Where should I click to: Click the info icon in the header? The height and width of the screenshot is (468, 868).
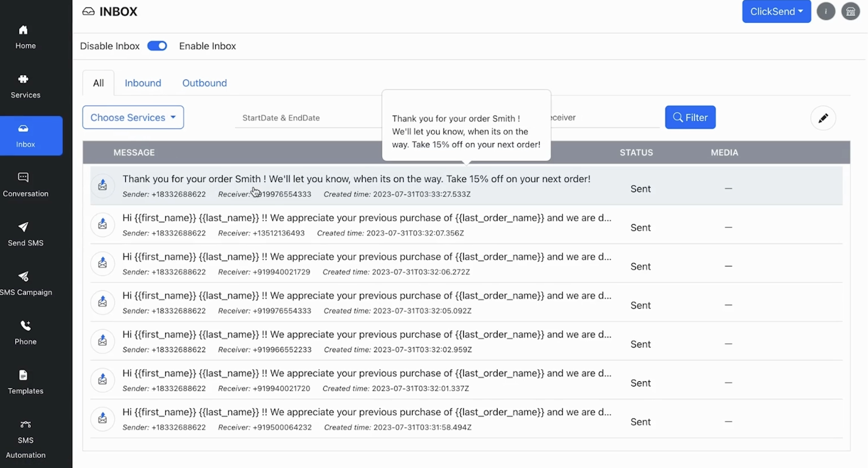(x=825, y=12)
